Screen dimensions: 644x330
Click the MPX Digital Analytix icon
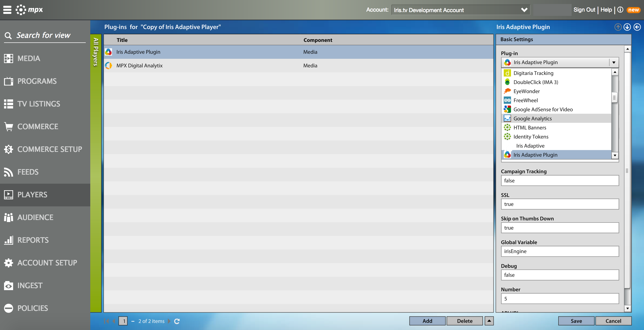click(110, 65)
